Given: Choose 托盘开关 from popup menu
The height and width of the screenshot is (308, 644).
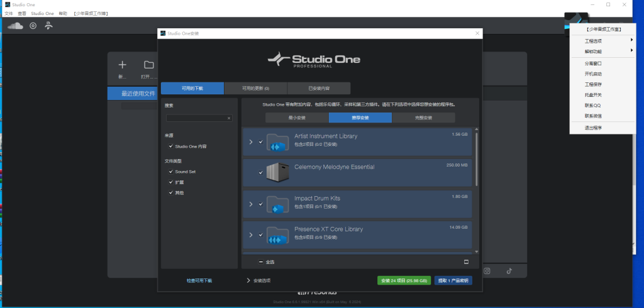Looking at the screenshot, I should [x=602, y=95].
